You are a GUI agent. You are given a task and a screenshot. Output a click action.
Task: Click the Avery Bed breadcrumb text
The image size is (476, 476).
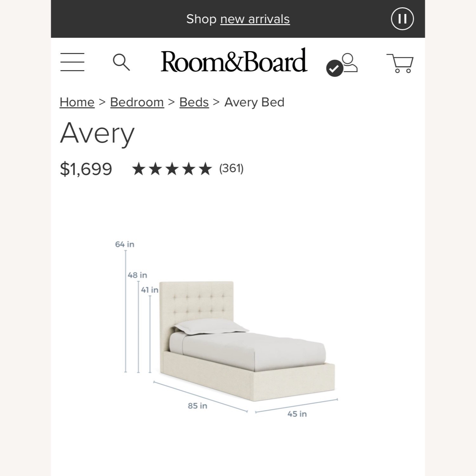coord(254,102)
